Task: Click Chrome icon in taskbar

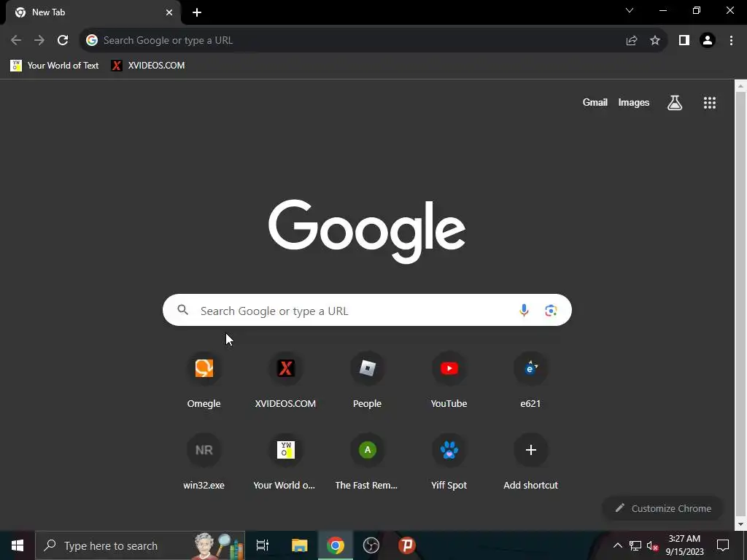Action: [336, 545]
